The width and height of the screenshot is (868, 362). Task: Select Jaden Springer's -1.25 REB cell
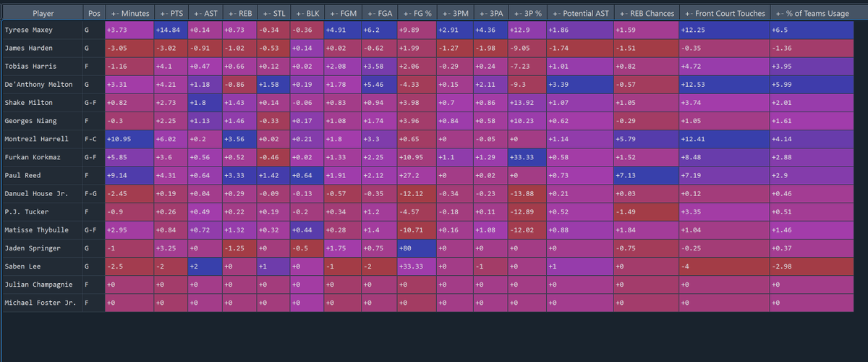[239, 248]
